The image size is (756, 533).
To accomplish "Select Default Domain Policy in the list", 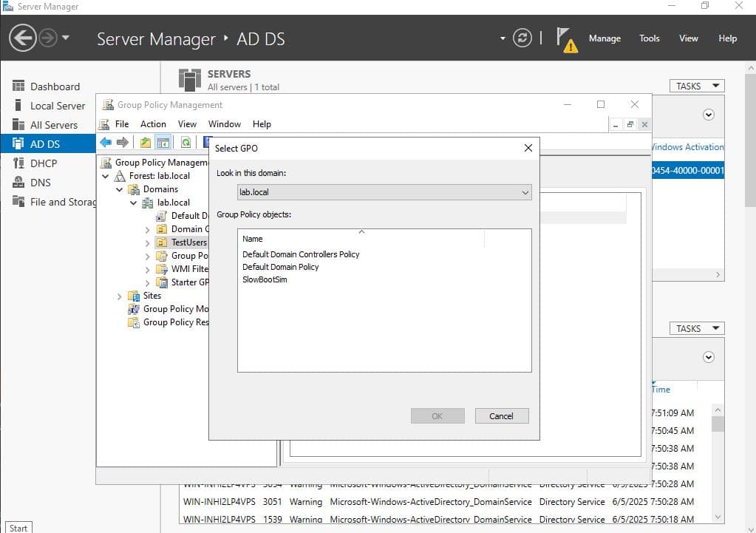I will click(280, 267).
